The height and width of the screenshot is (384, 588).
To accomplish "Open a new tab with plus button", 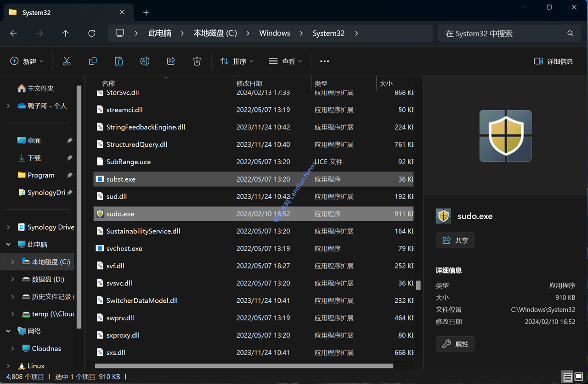I will (x=146, y=13).
